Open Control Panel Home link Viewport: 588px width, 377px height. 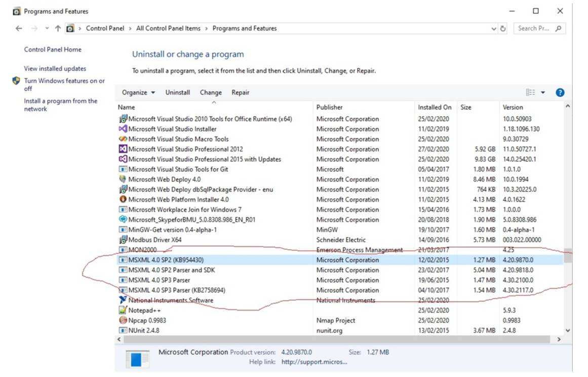[x=53, y=50]
